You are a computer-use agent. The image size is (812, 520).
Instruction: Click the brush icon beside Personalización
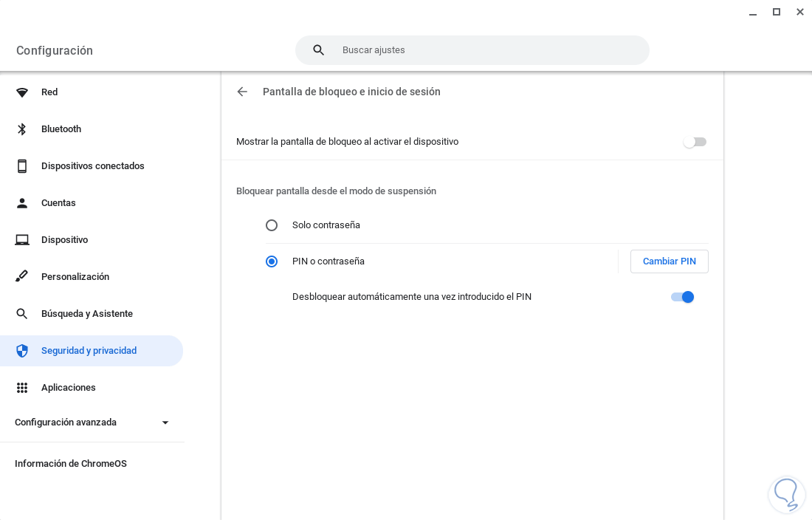(x=22, y=277)
